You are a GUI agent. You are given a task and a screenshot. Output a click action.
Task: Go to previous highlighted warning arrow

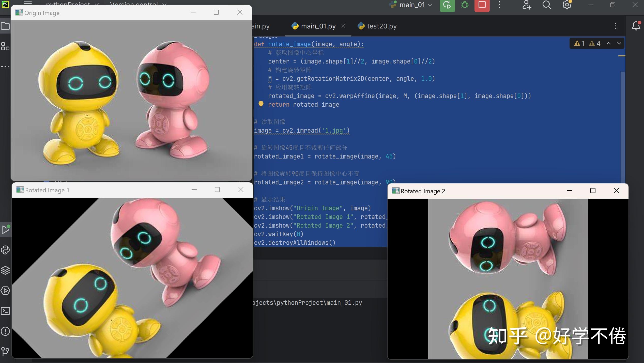click(x=609, y=43)
